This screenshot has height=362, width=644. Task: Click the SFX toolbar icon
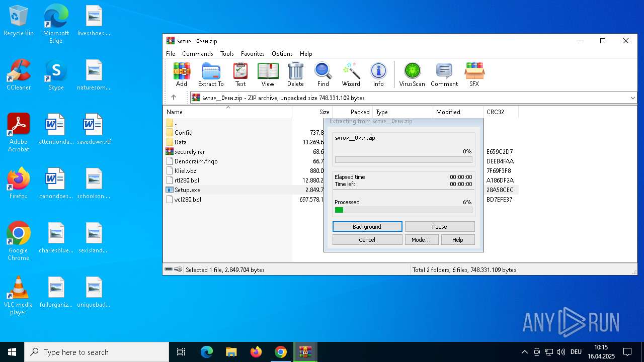click(474, 74)
